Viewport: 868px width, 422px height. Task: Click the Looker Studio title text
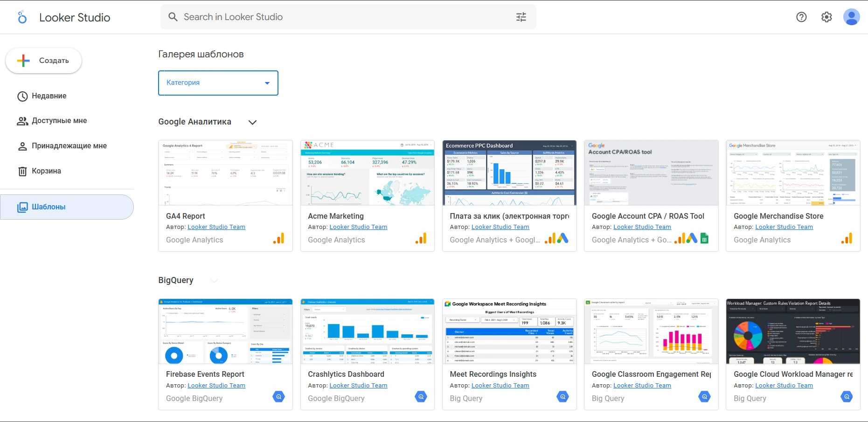75,18
